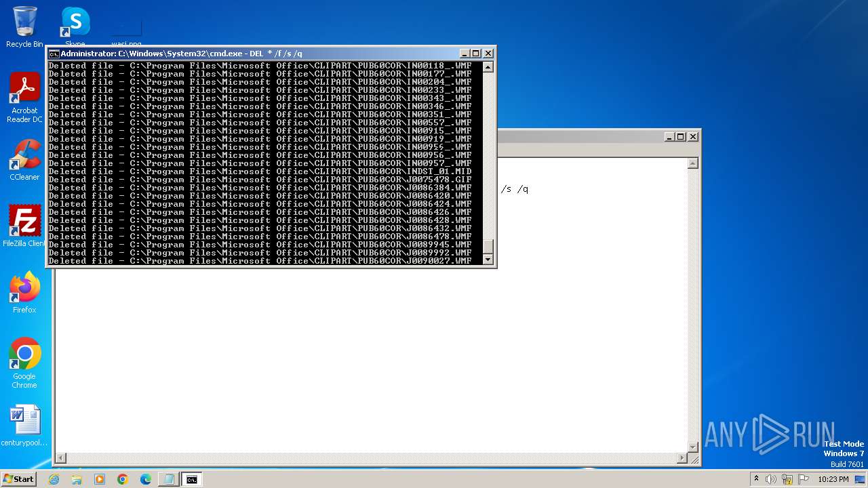Minimize the background Notepad window
868x488 pixels.
tap(670, 136)
